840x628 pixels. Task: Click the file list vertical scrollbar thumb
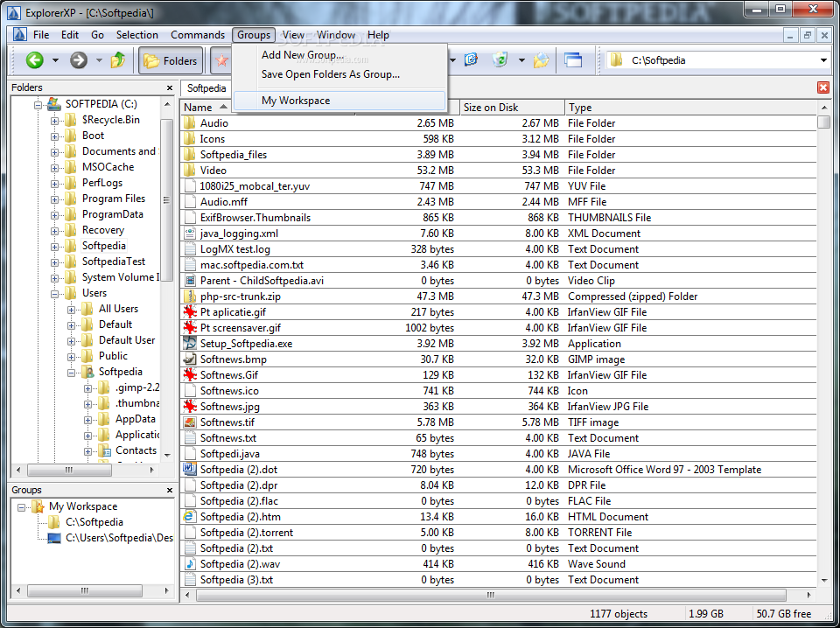[x=823, y=122]
